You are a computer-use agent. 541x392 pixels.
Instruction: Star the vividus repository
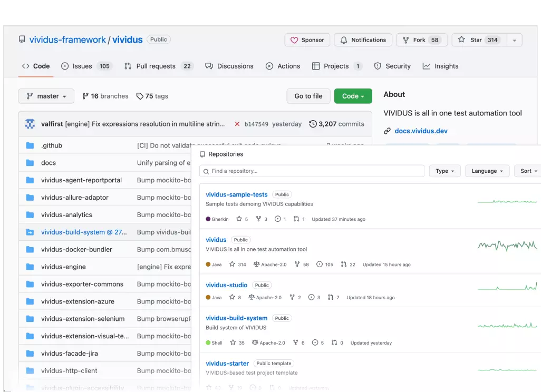(x=479, y=40)
